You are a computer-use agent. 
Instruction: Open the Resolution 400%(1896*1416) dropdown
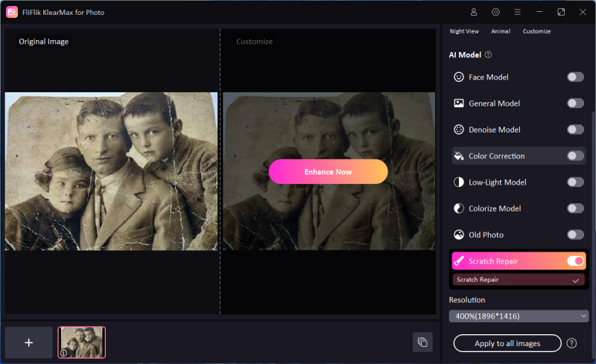tap(519, 316)
